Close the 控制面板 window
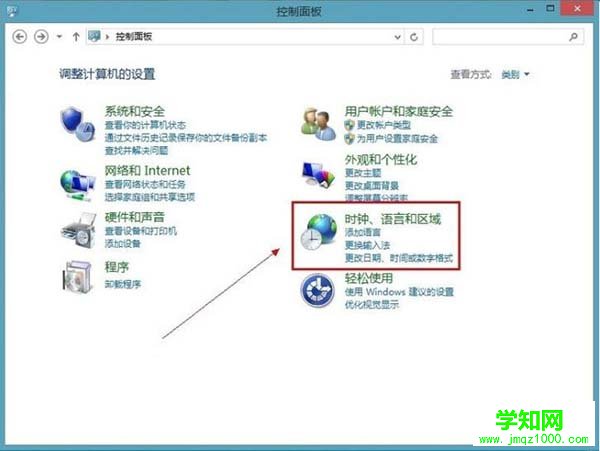600x451 pixels. (577, 8)
